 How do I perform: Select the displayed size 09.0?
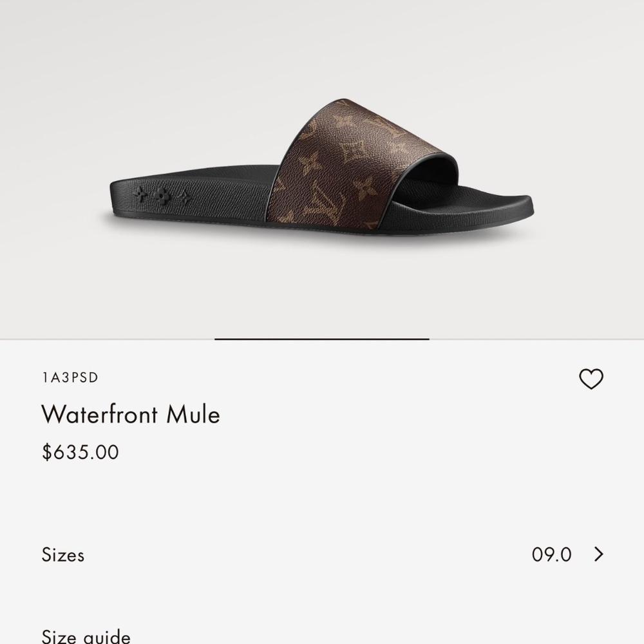pos(553,554)
